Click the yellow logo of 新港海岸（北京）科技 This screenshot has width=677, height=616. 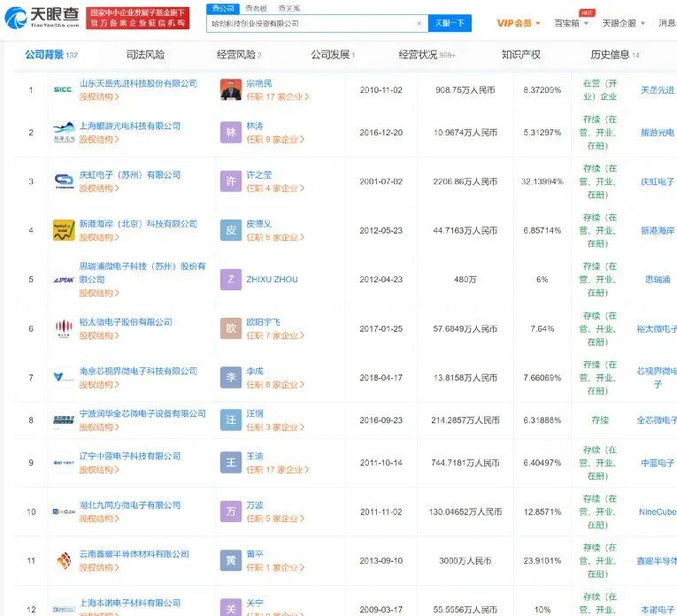(x=64, y=230)
